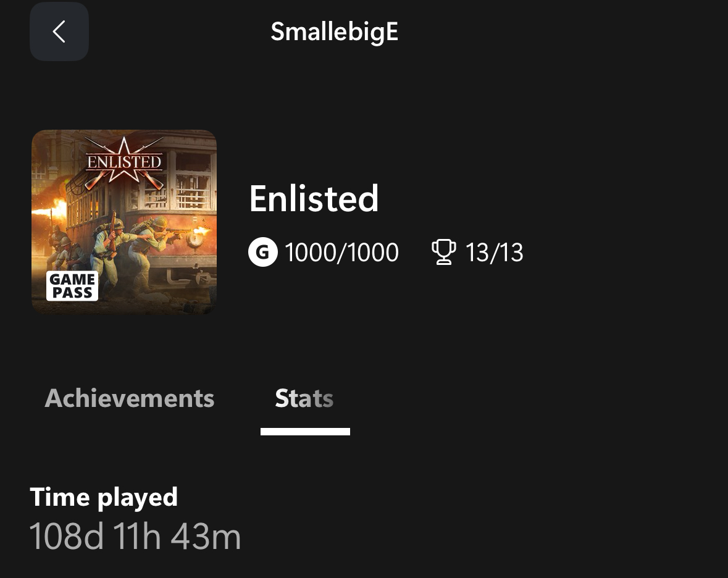The height and width of the screenshot is (578, 728).
Task: Click the Enlisted game title
Action: [314, 198]
